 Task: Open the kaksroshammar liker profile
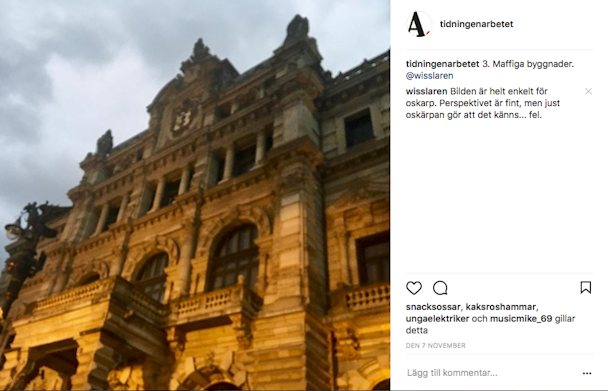501,307
